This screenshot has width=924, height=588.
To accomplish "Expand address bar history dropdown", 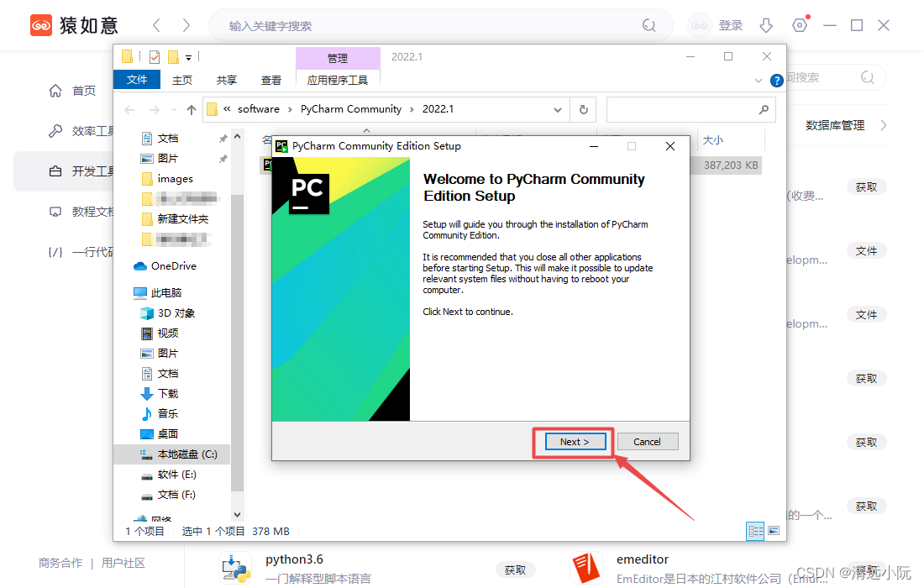I will [558, 109].
